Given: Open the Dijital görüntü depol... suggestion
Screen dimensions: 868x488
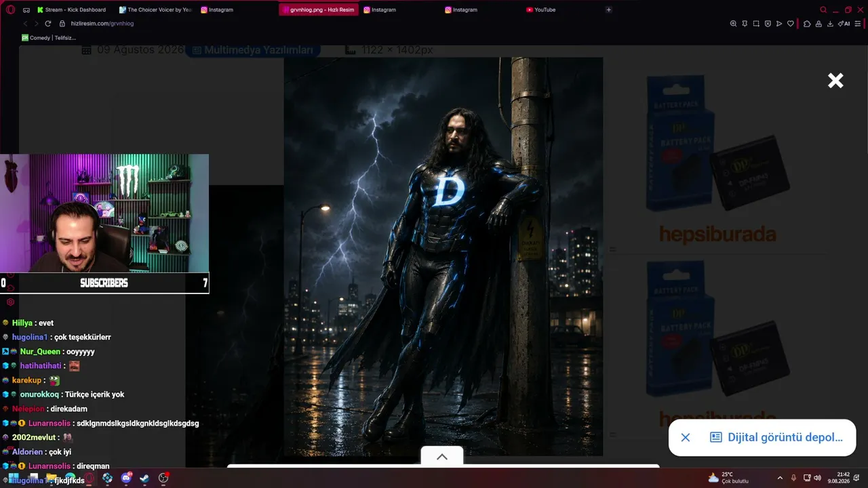Looking at the screenshot, I should [776, 437].
